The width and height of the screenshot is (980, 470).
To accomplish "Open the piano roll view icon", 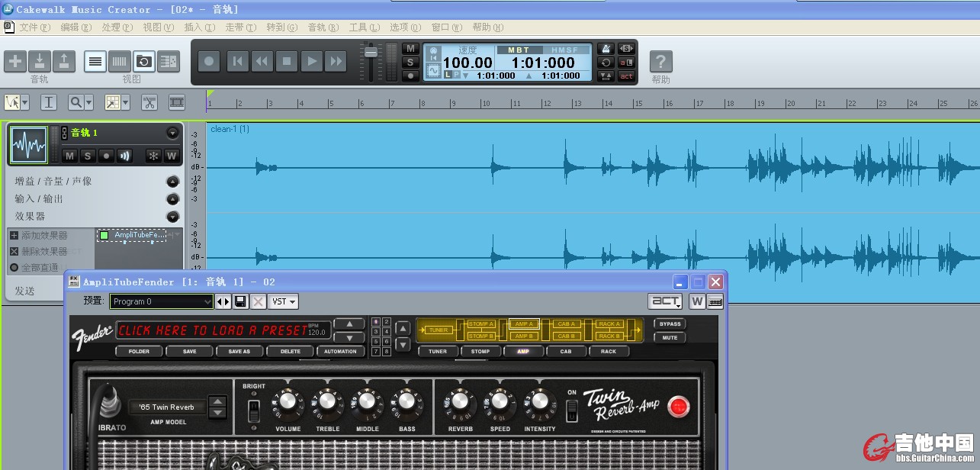I will (120, 61).
